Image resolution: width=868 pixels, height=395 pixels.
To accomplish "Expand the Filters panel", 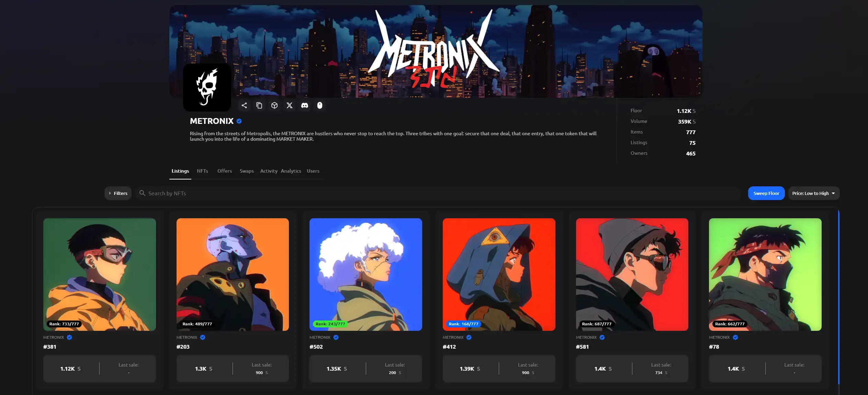I will point(118,193).
